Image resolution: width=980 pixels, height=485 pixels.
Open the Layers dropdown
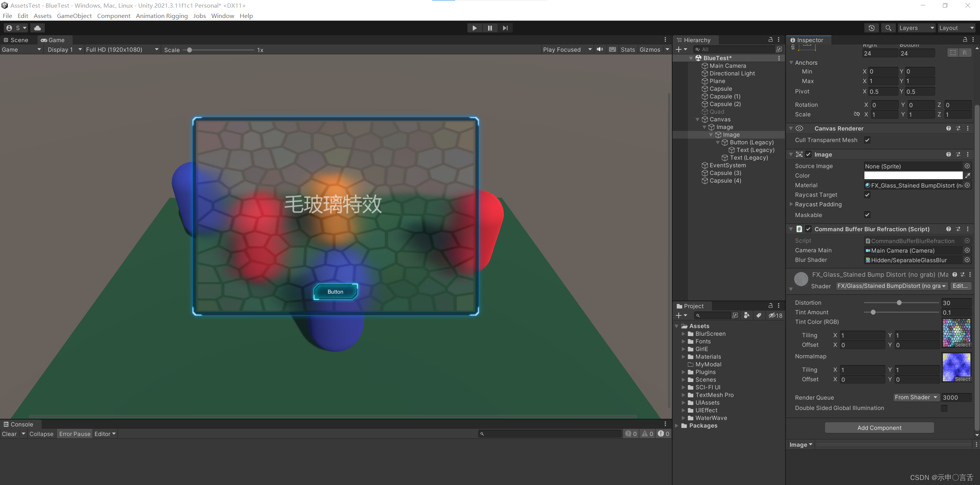click(916, 28)
